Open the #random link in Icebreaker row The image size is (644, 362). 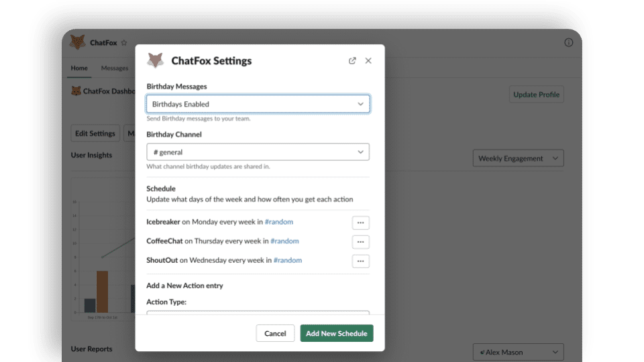point(278,222)
